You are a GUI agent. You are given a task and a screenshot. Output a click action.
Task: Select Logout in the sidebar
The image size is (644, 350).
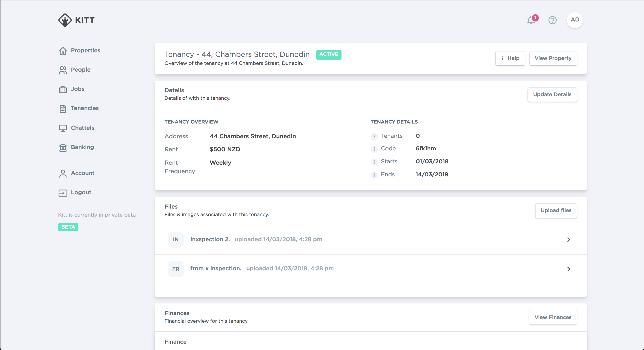click(x=81, y=192)
